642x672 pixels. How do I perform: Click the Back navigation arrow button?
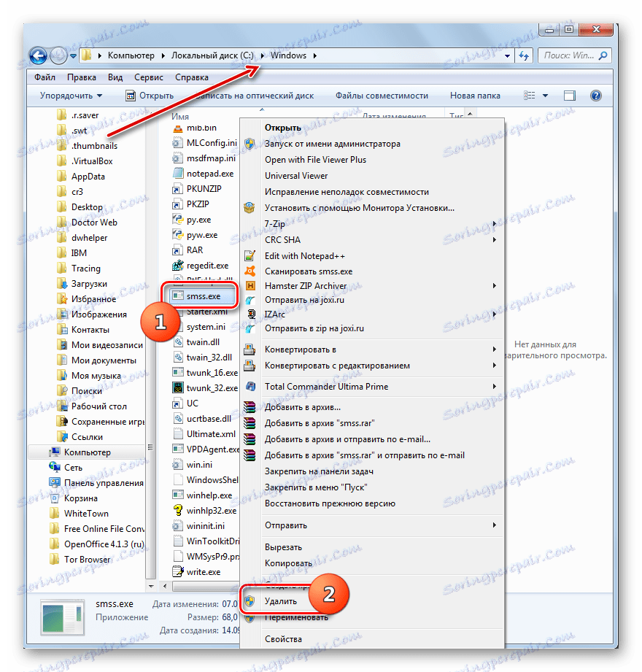pos(38,55)
